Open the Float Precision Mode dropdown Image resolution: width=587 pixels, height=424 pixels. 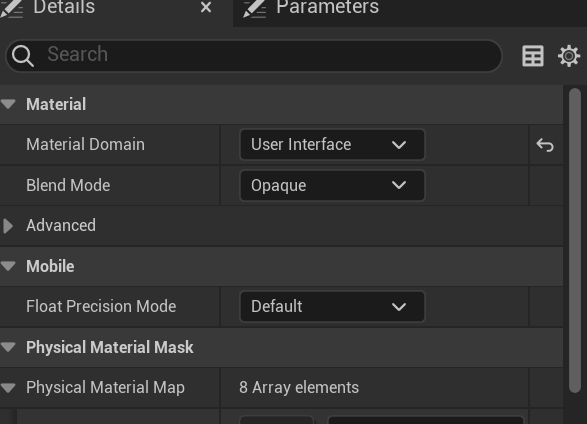[x=332, y=306]
